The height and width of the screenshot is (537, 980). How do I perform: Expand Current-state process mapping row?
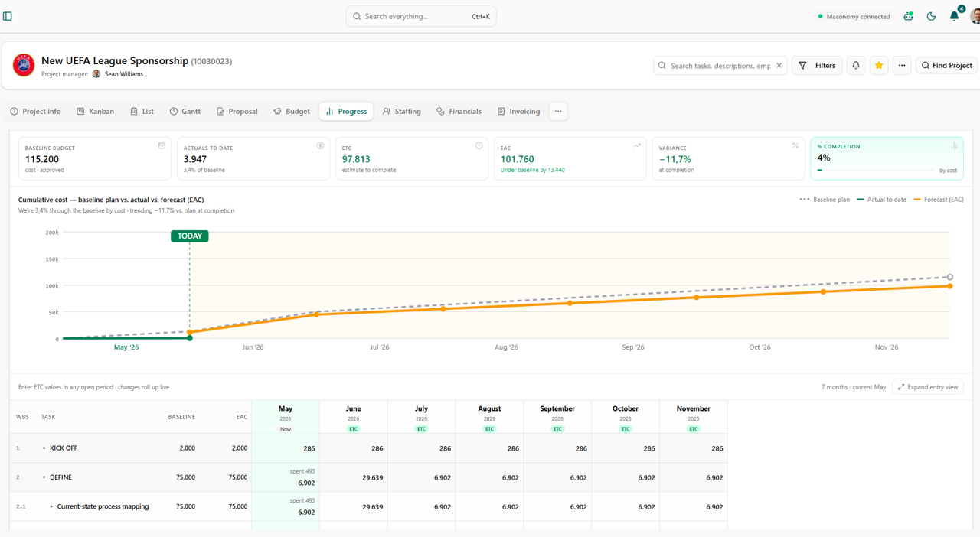(51, 506)
